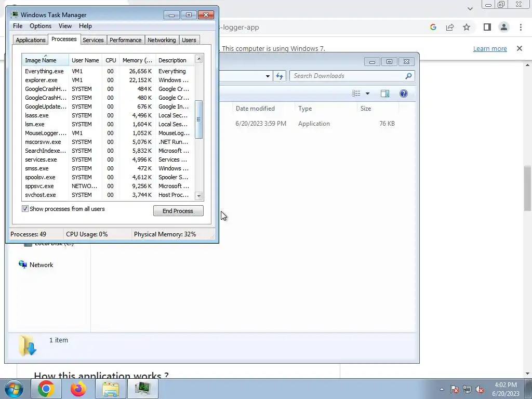Toggle Chrome side panel icon

coord(487,27)
